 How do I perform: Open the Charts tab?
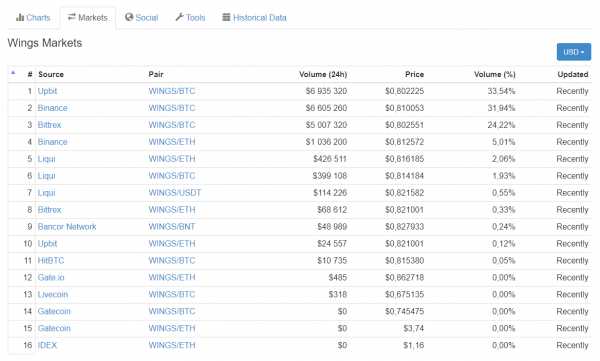click(x=33, y=18)
